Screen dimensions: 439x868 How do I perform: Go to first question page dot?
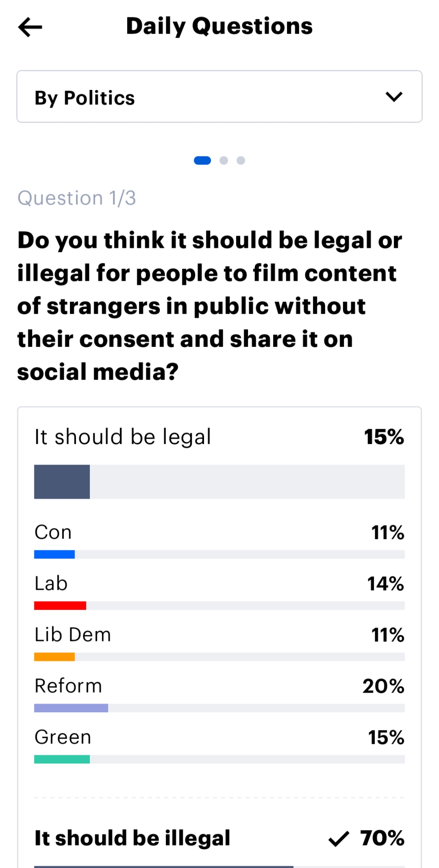coord(202,161)
